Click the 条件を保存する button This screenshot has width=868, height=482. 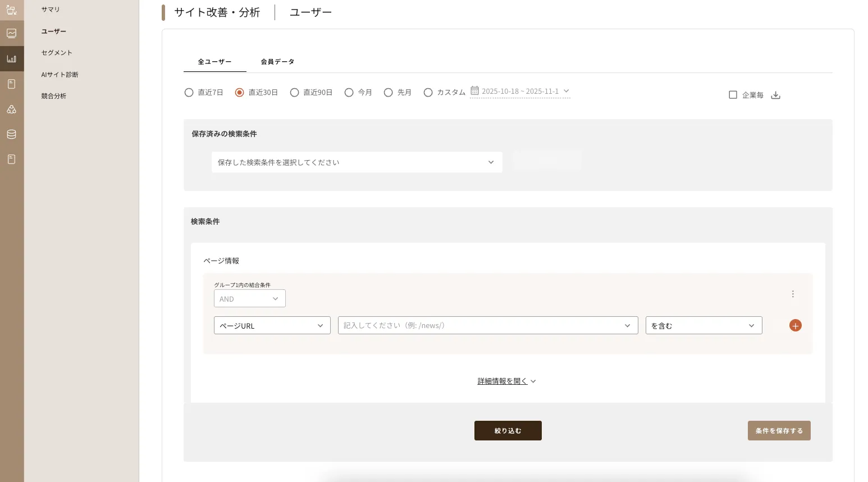click(779, 431)
